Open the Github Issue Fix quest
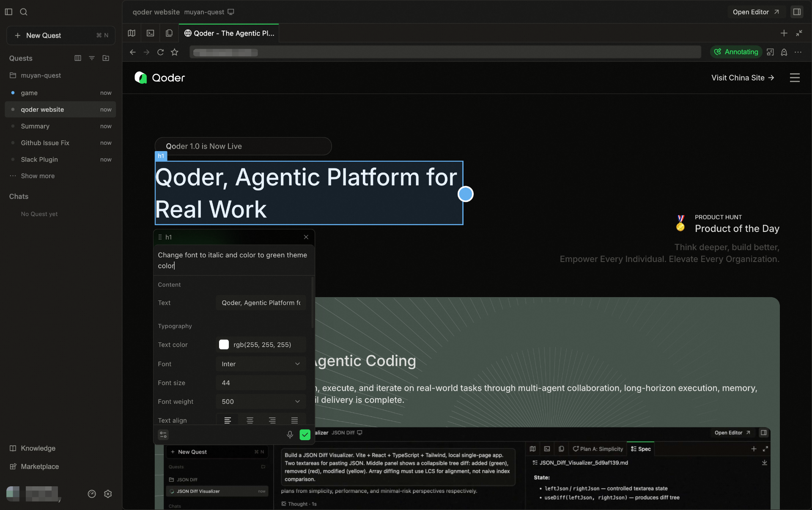The image size is (812, 510). pos(60,143)
